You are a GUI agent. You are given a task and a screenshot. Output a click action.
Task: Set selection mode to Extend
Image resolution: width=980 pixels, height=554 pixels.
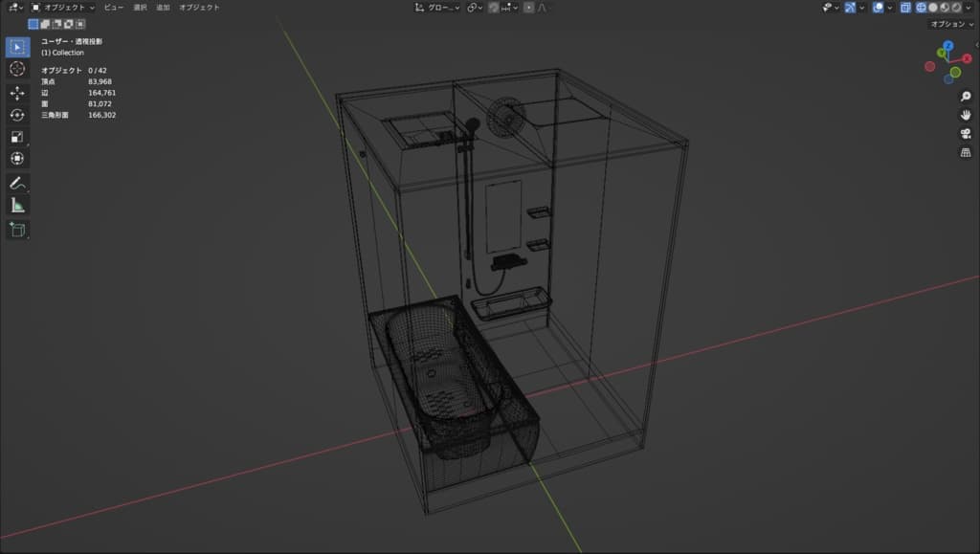(x=45, y=24)
